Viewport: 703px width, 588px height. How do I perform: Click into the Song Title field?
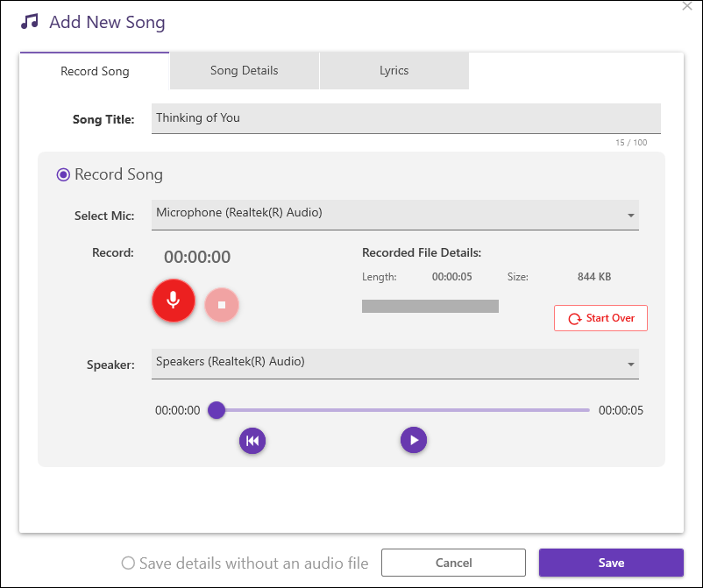point(405,118)
